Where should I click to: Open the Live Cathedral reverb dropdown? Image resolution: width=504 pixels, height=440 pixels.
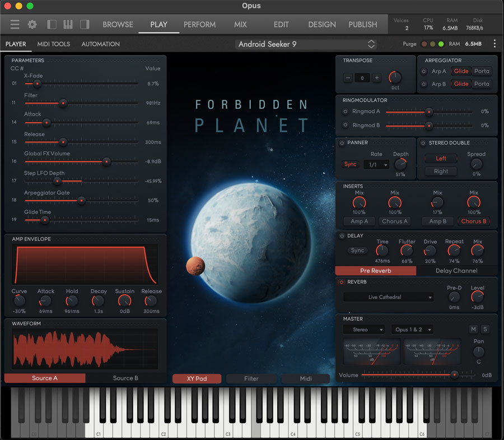pyautogui.click(x=388, y=297)
